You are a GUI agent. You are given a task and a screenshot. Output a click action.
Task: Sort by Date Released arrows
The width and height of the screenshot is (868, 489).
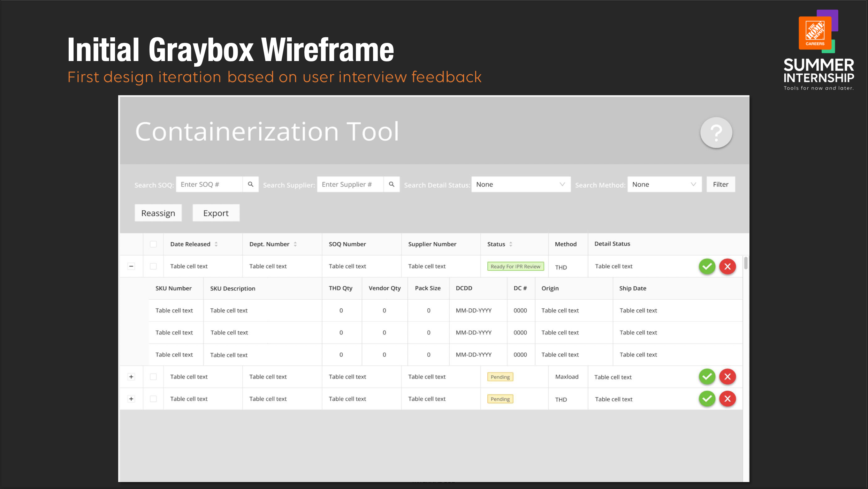point(216,244)
